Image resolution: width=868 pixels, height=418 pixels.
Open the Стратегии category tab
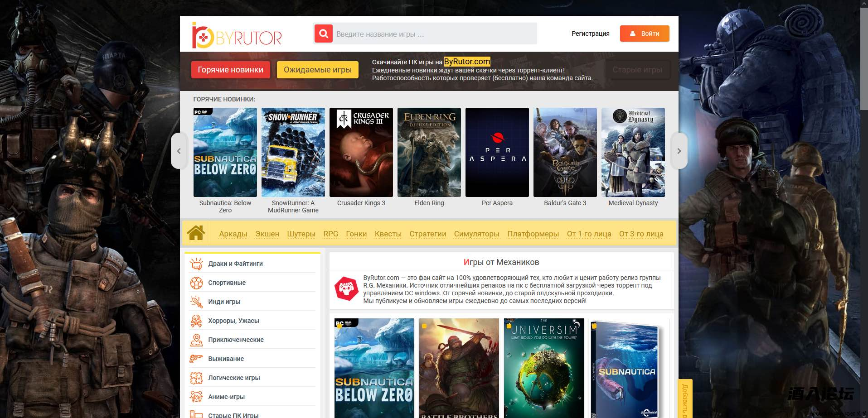[427, 234]
